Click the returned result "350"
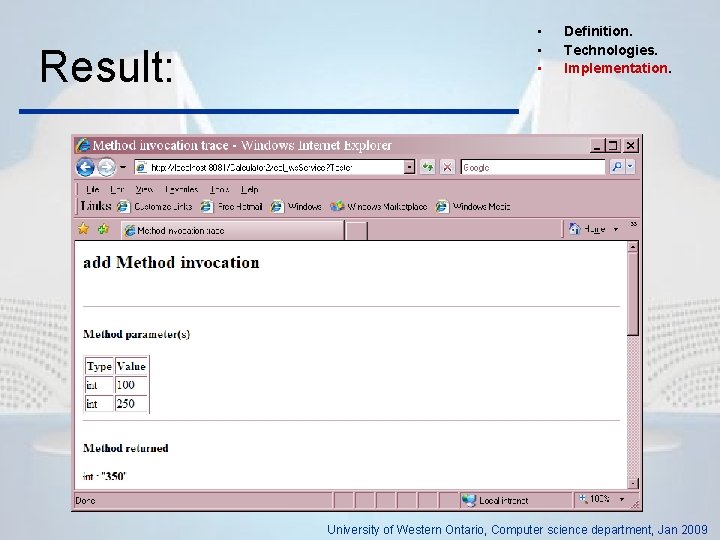 [114, 476]
